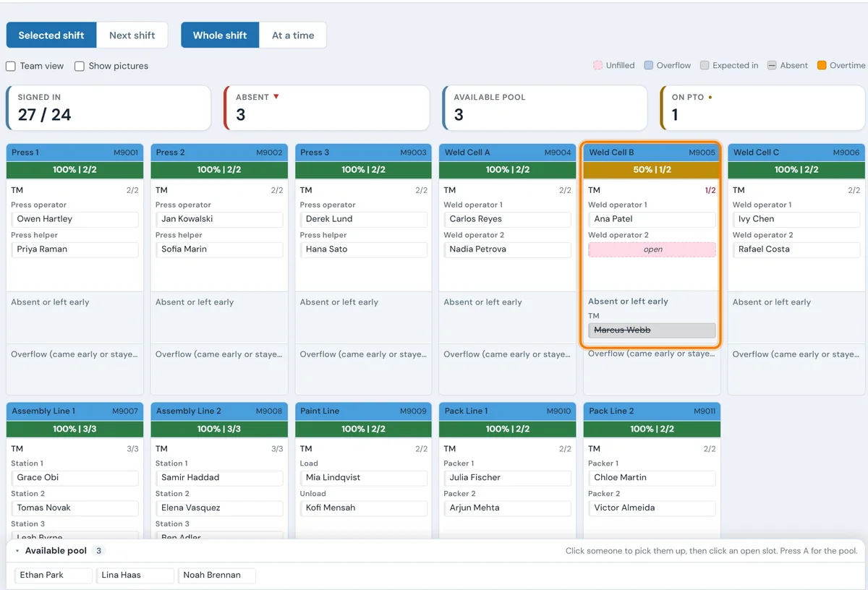Screen dimensions: 868x590
Task: Select Mia Lindqvist on Paint Line
Action: (363, 478)
